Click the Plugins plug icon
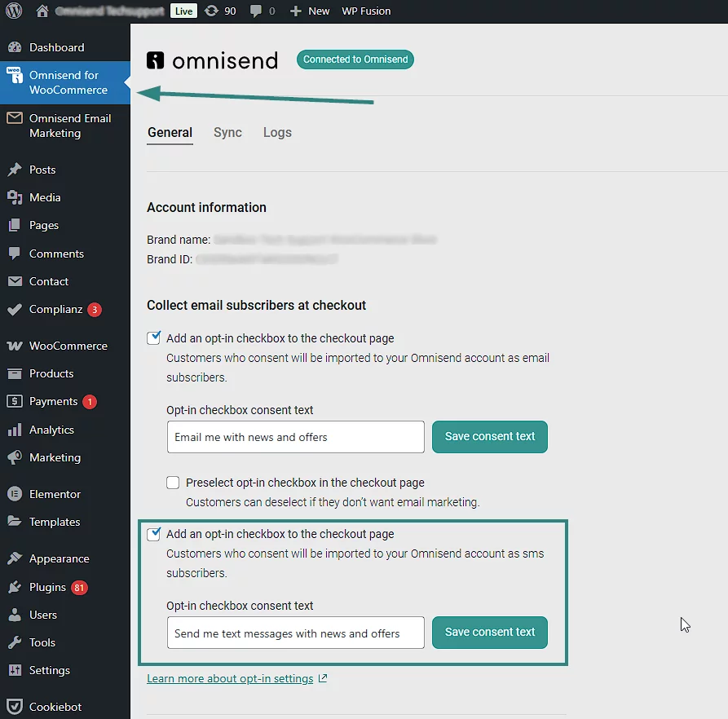 15,587
